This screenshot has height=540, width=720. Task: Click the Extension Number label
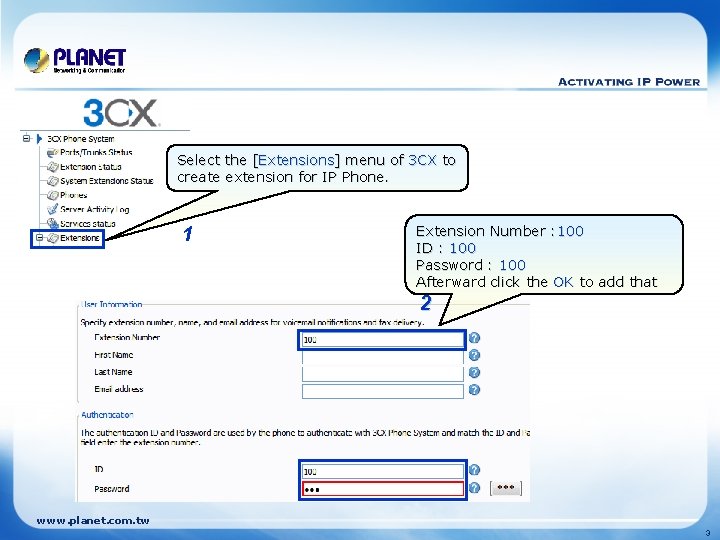(x=127, y=338)
